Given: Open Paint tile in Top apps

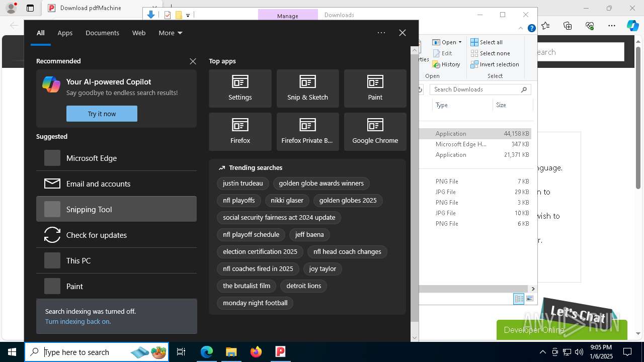Looking at the screenshot, I should point(375,88).
